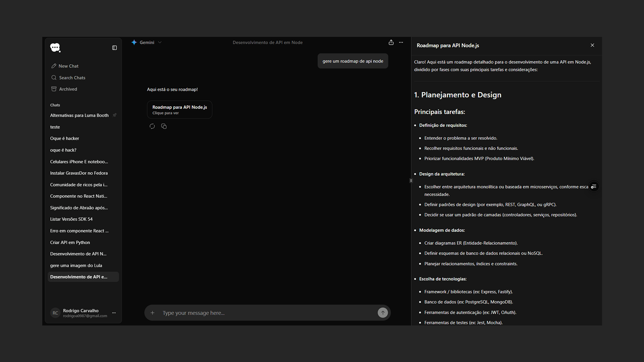Screen dimensions: 644x362
Task: Open Rodrigo Carvalho account options menu
Action: point(114,313)
